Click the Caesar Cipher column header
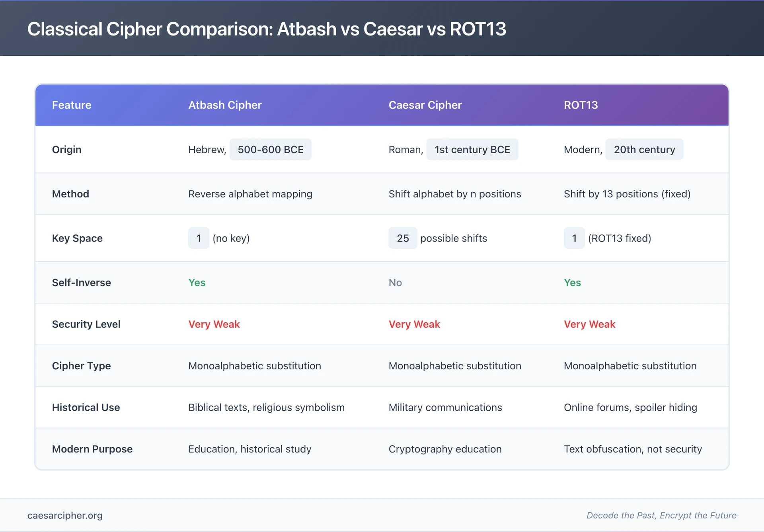Image resolution: width=764 pixels, height=532 pixels. (x=425, y=105)
